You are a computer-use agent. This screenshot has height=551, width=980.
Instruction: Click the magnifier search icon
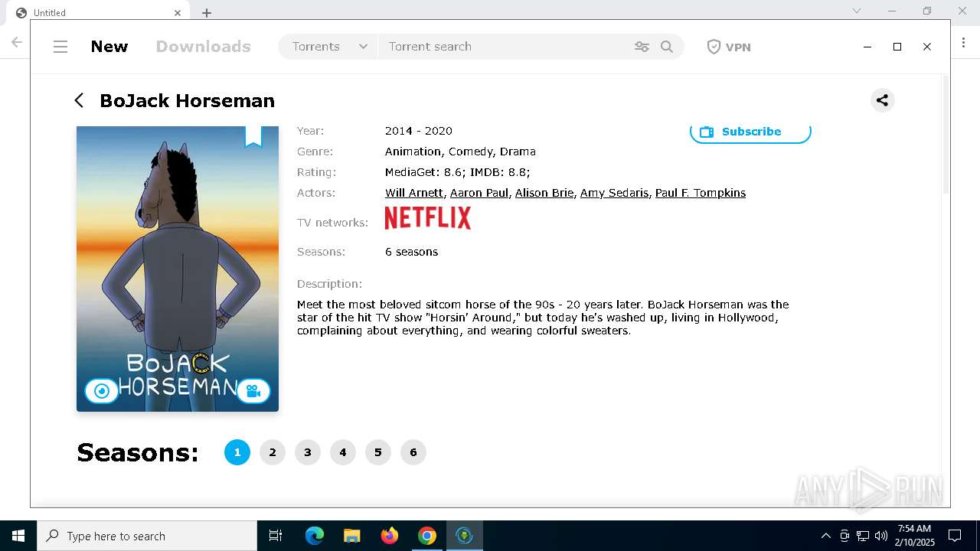[x=667, y=47]
